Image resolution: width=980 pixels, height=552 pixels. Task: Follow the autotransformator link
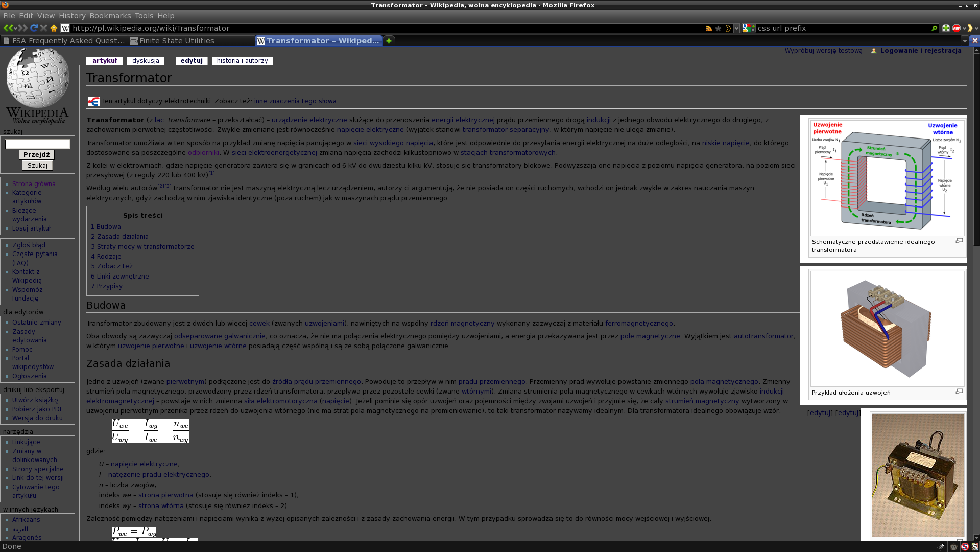pyautogui.click(x=763, y=336)
